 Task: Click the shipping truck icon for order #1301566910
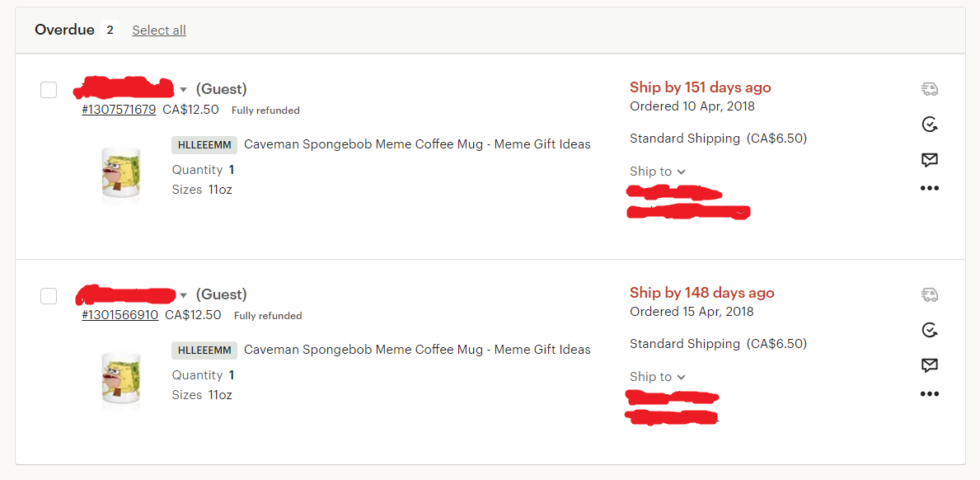930,294
